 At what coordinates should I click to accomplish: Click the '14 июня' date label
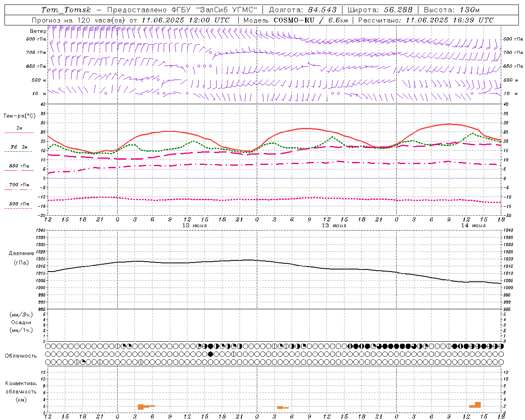click(473, 226)
